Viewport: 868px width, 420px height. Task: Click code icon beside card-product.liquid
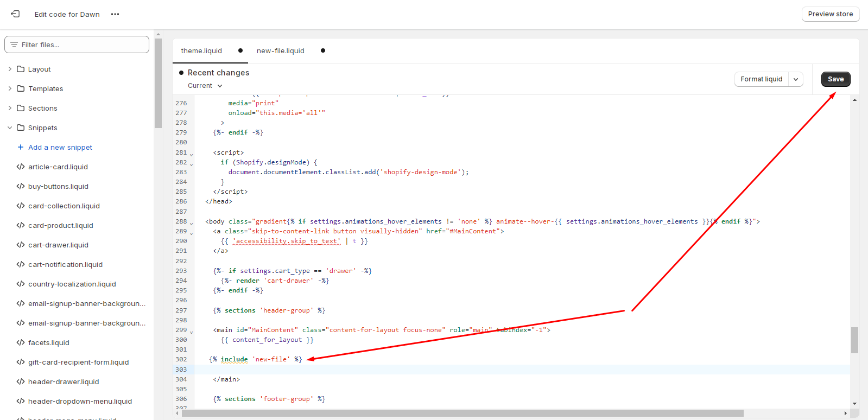tap(21, 225)
